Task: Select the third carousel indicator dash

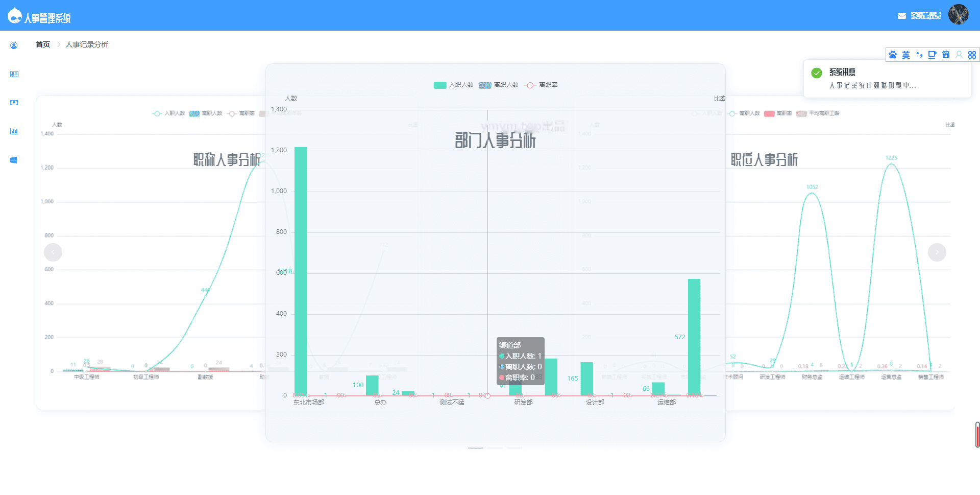Action: pos(514,448)
